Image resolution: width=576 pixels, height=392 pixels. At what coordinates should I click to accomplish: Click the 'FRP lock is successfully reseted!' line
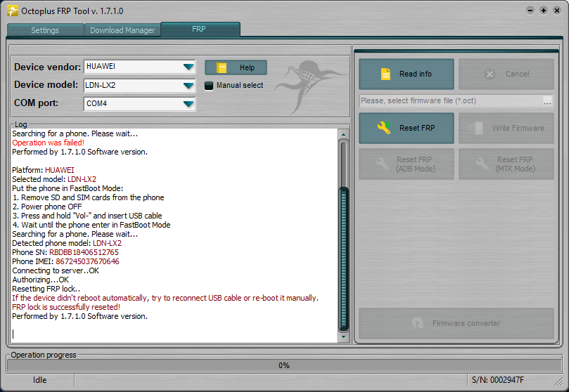tap(66, 307)
